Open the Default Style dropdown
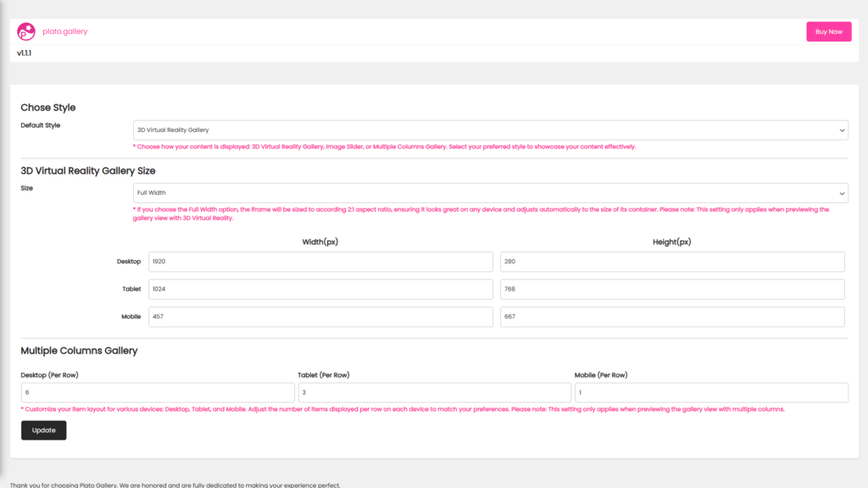Viewport: 868px width, 488px height. [491, 130]
